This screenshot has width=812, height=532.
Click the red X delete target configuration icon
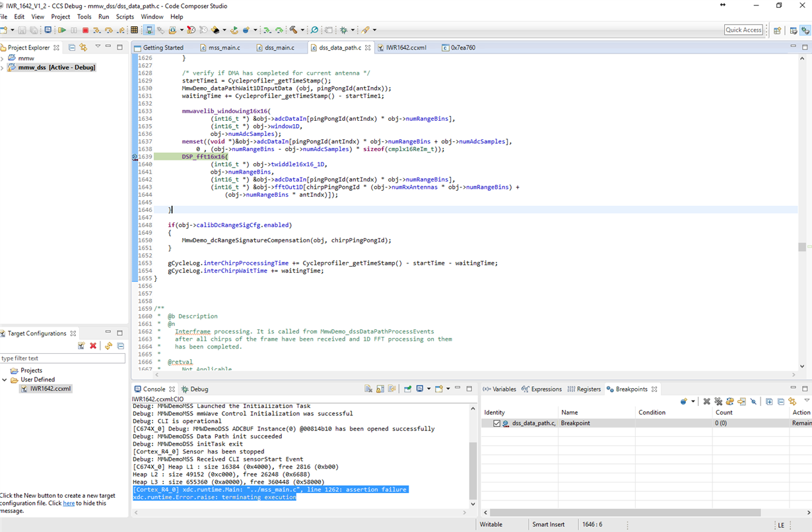[93, 346]
